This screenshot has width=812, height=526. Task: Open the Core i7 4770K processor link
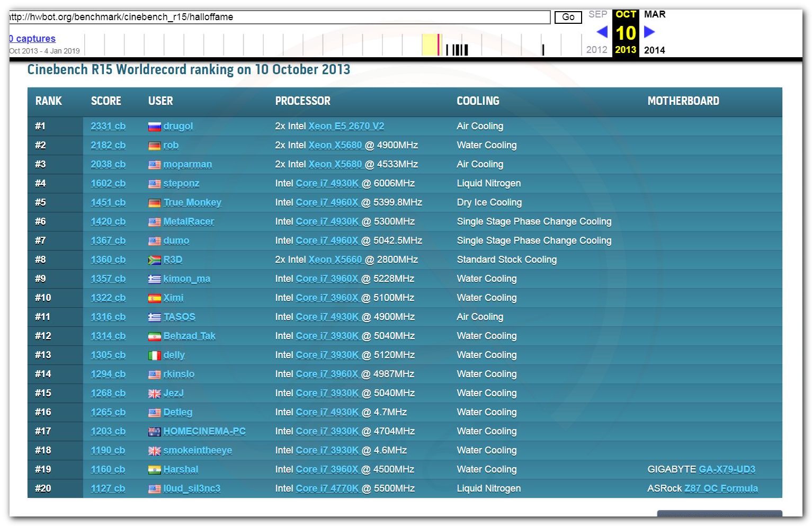click(327, 488)
